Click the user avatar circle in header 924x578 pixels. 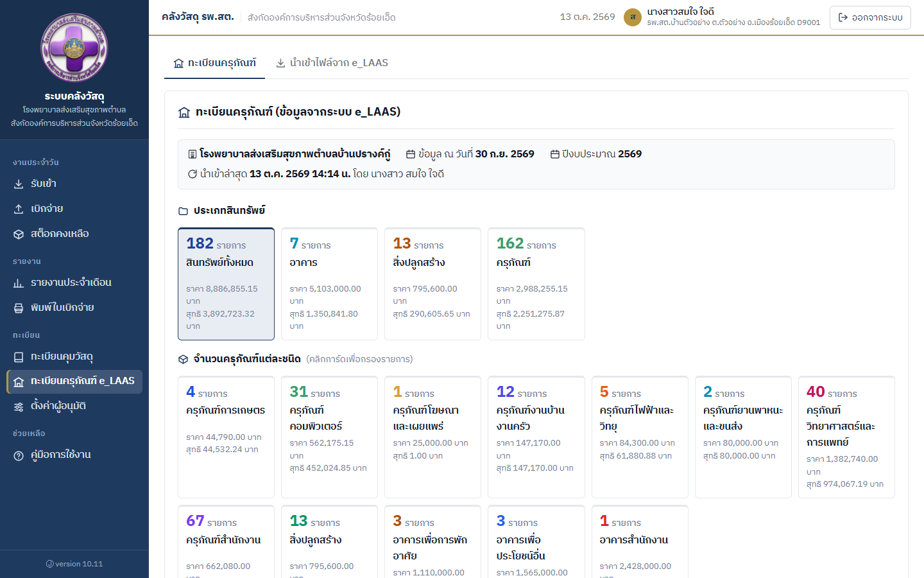pos(633,17)
